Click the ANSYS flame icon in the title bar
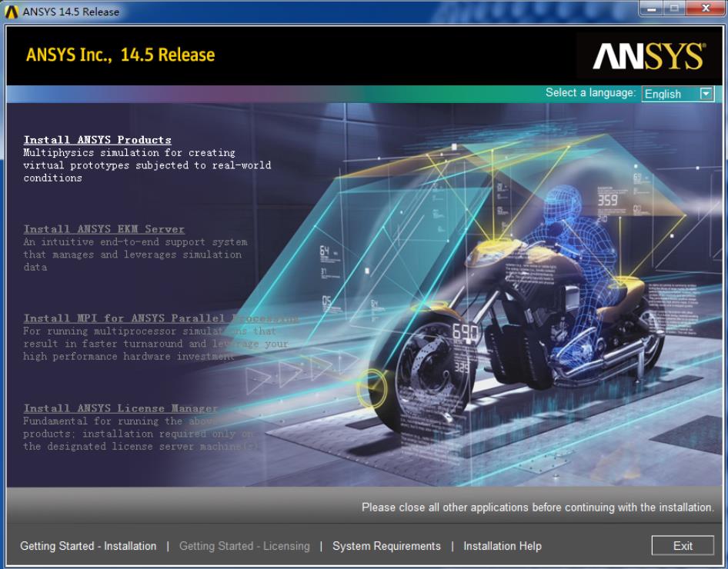 point(11,11)
